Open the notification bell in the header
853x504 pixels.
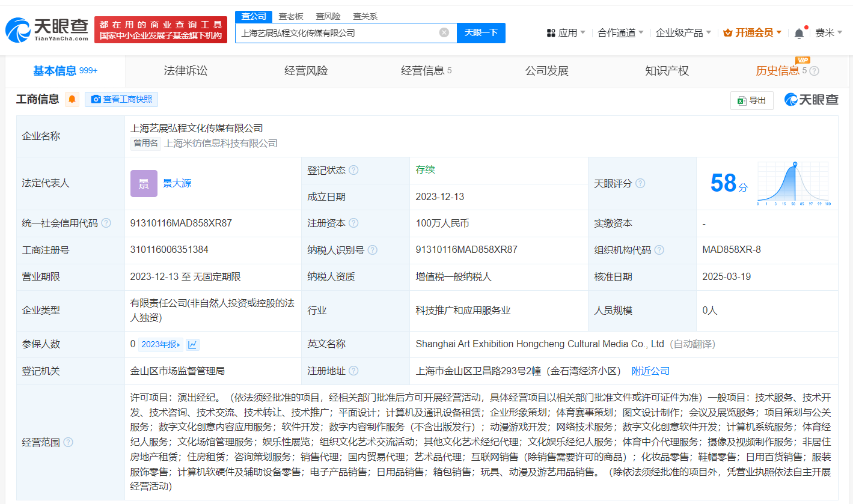click(x=799, y=33)
